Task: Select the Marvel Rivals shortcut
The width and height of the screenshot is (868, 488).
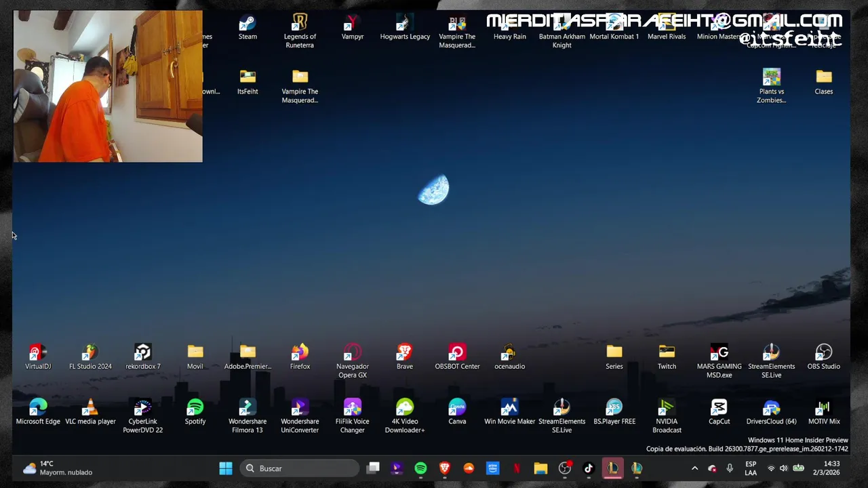Action: pyautogui.click(x=667, y=28)
